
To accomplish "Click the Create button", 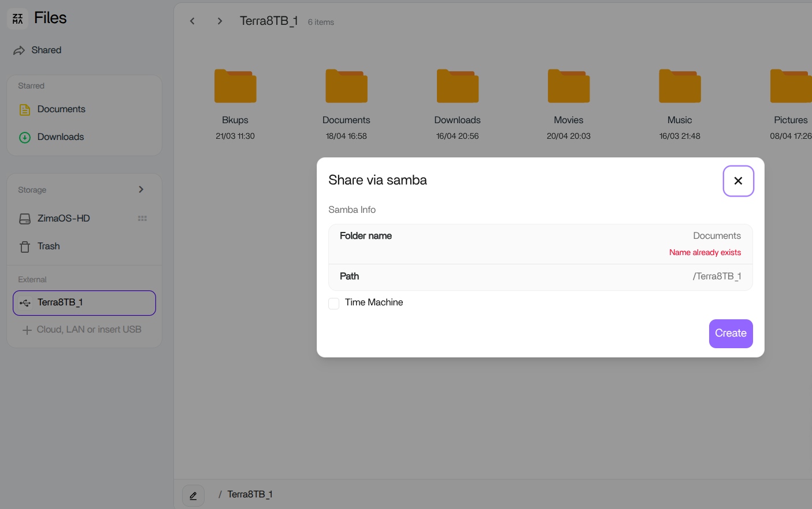I will 731,334.
